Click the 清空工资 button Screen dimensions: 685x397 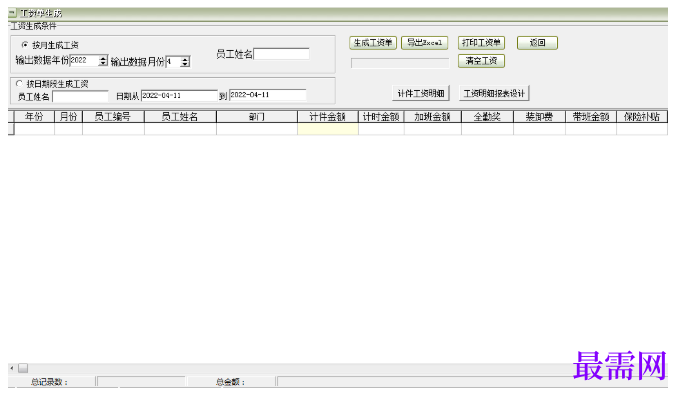coord(481,61)
